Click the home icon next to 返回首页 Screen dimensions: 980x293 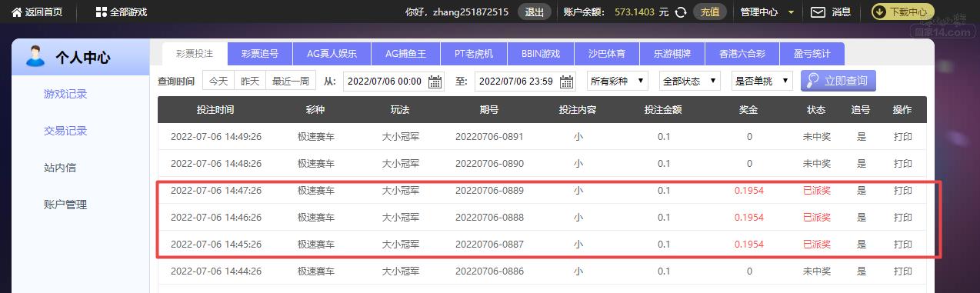point(16,12)
